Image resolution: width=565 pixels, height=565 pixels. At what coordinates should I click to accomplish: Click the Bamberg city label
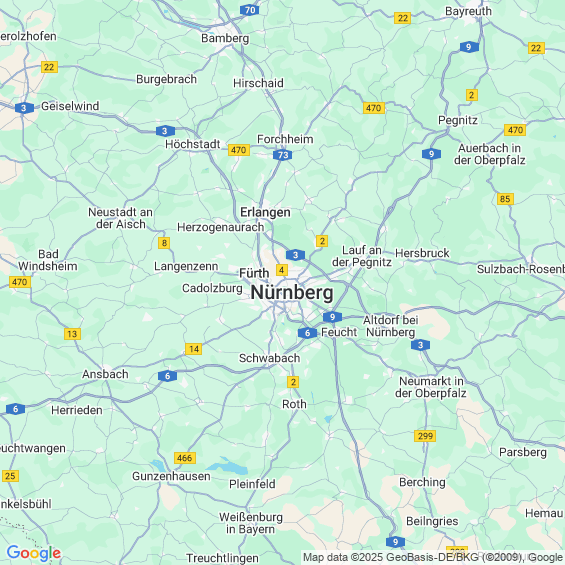(x=225, y=38)
